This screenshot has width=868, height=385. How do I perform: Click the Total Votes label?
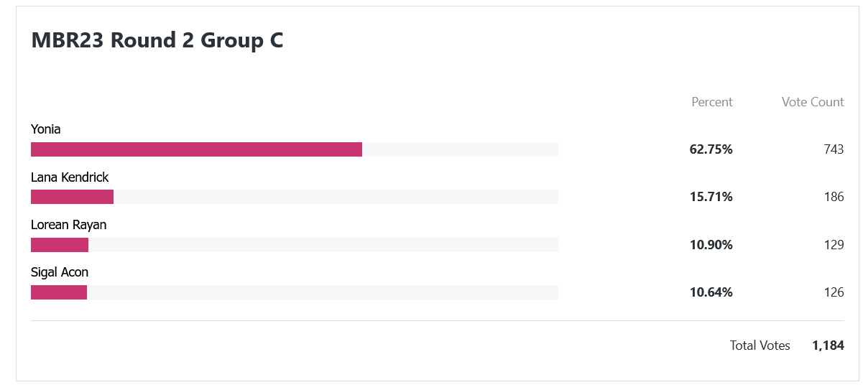tap(760, 345)
